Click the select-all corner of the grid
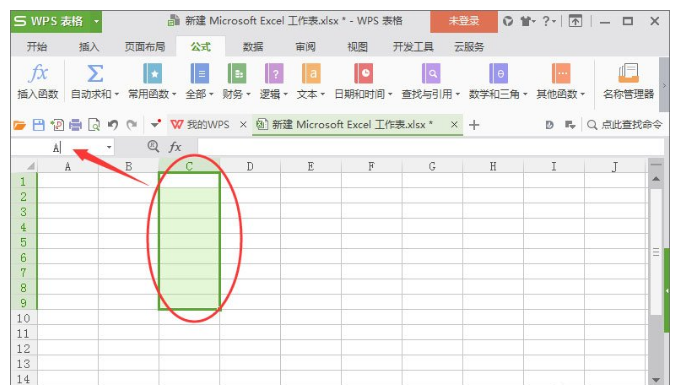Viewport: 674px width, 385px height. click(31, 166)
